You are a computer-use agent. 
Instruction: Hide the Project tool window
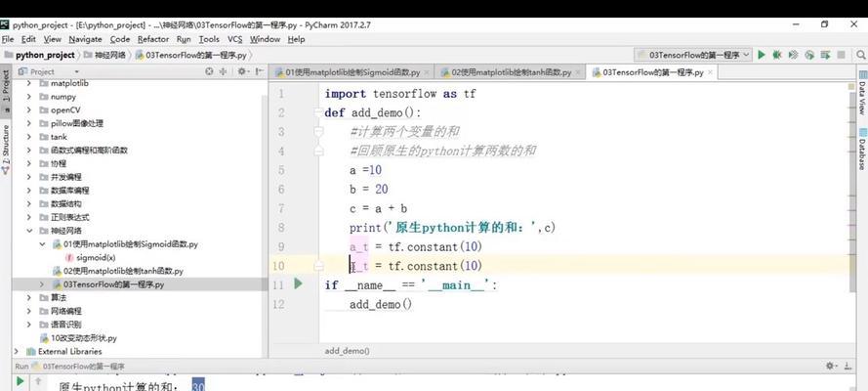pyautogui.click(x=259, y=71)
